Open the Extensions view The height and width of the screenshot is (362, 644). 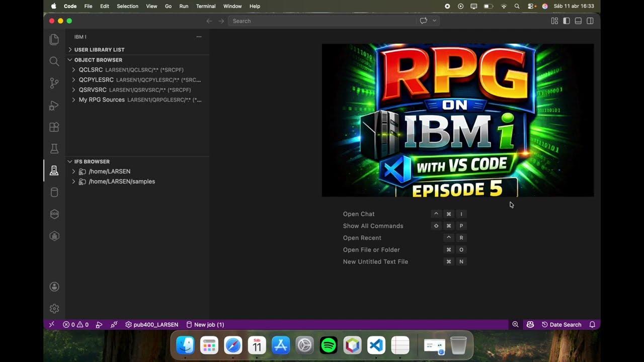point(54,127)
